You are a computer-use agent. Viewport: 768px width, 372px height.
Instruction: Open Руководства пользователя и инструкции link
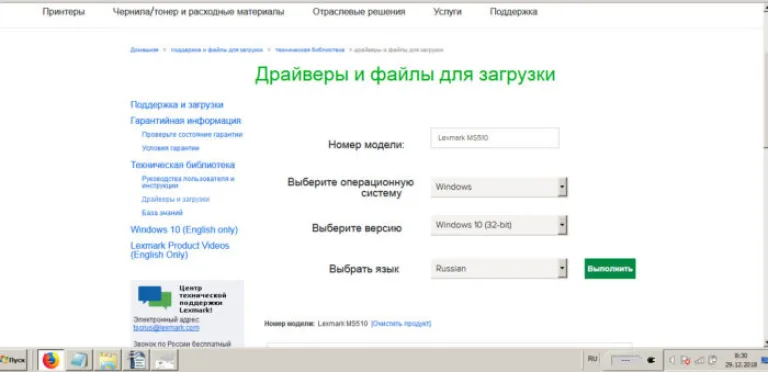tap(188, 182)
